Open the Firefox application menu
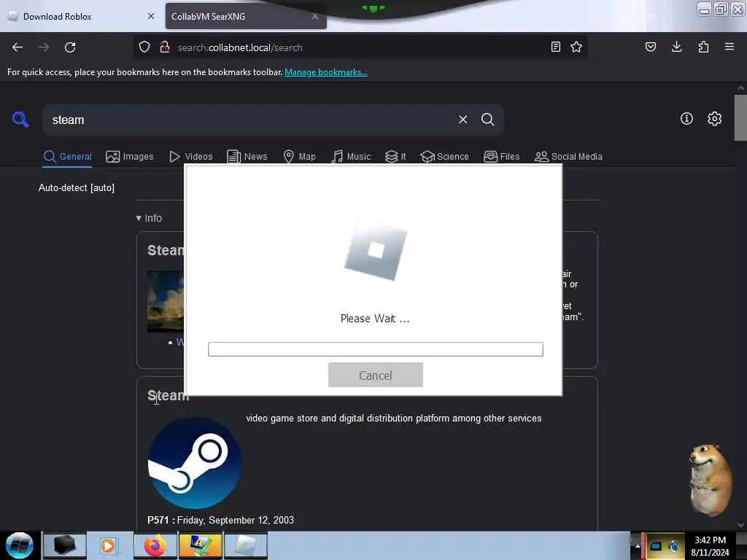 tap(729, 47)
